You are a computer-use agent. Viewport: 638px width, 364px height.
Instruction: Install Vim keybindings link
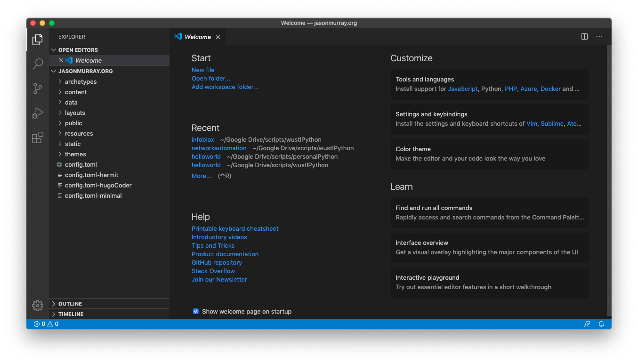pyautogui.click(x=532, y=123)
